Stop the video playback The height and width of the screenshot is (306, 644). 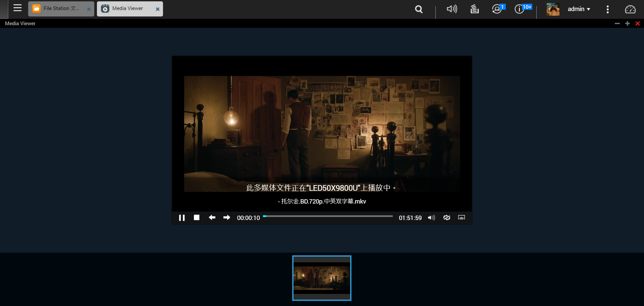pyautogui.click(x=197, y=218)
